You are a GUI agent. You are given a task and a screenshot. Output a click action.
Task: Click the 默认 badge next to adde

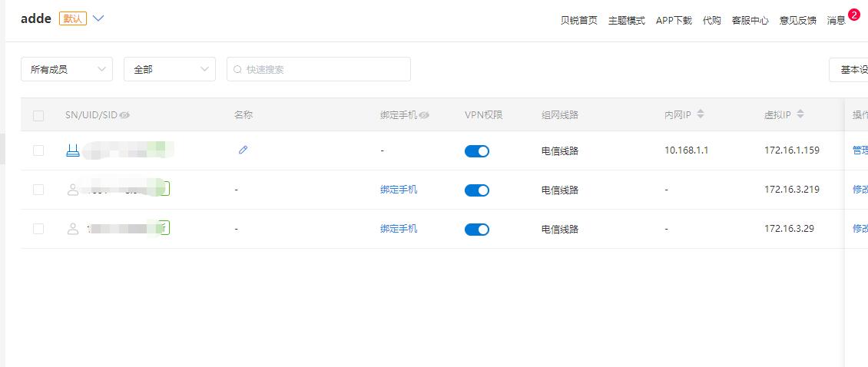tap(73, 18)
